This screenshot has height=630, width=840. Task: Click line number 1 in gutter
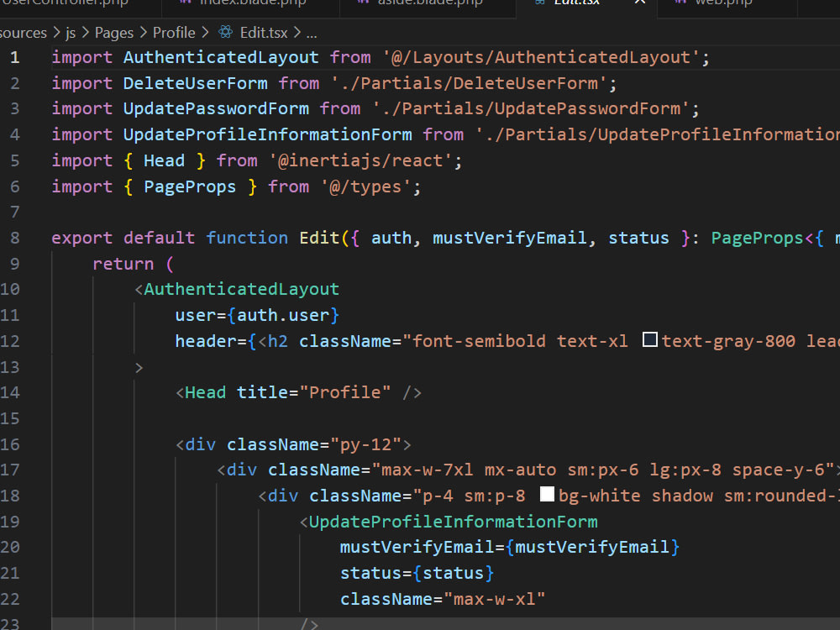[15, 57]
